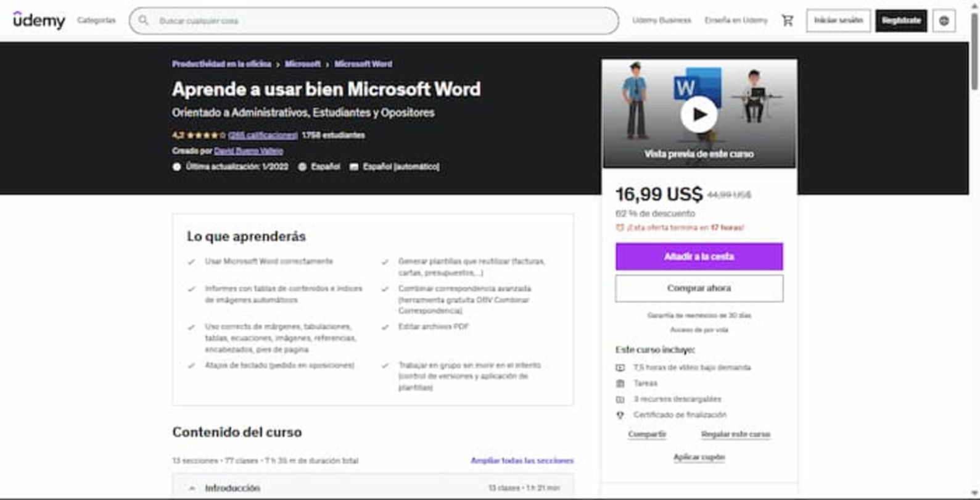Viewport: 980px width, 500px height.
Task: Click Ampliar todas las secciones
Action: pos(522,461)
